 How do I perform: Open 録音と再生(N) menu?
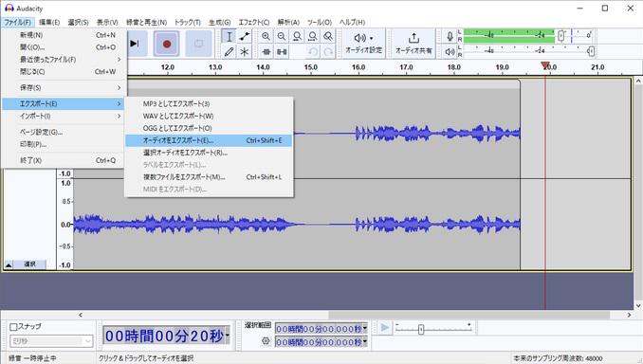pyautogui.click(x=146, y=22)
